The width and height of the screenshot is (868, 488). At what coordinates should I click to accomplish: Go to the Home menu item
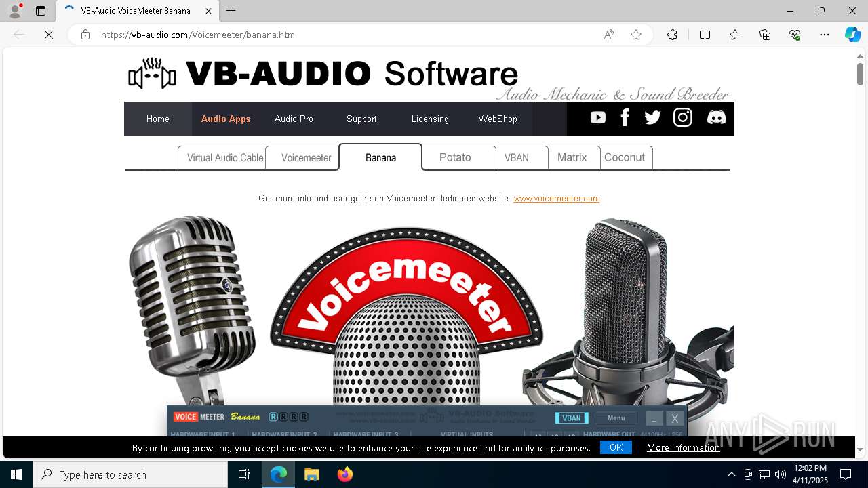(158, 119)
